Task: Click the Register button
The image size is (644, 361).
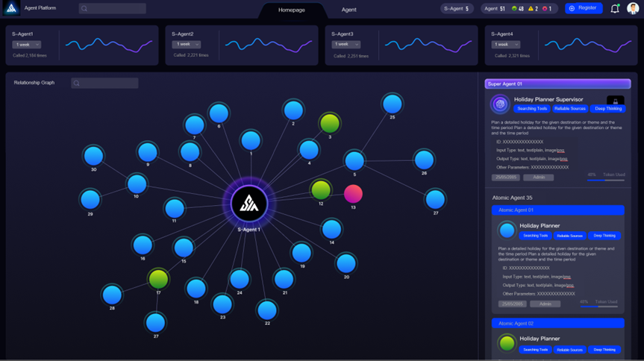Action: pos(583,8)
